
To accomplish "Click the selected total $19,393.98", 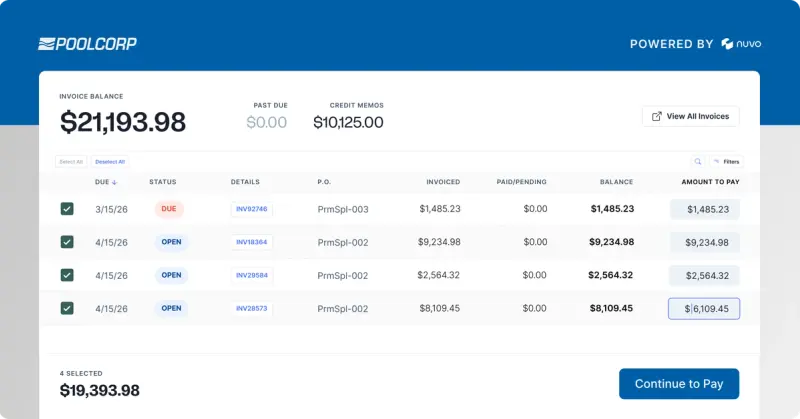I will pos(99,390).
